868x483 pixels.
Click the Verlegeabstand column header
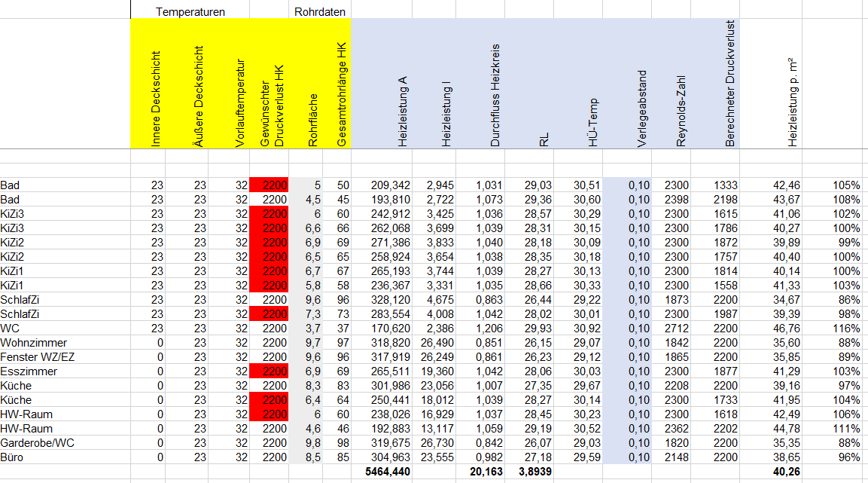[x=641, y=109]
